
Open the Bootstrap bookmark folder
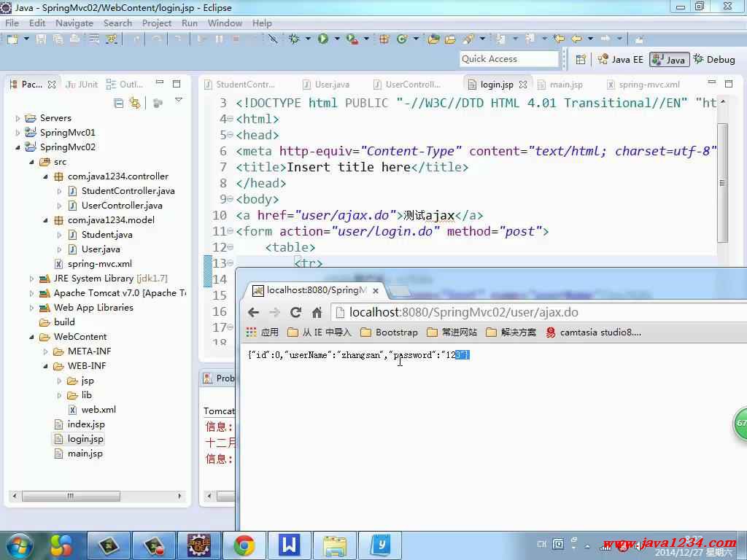tap(390, 332)
